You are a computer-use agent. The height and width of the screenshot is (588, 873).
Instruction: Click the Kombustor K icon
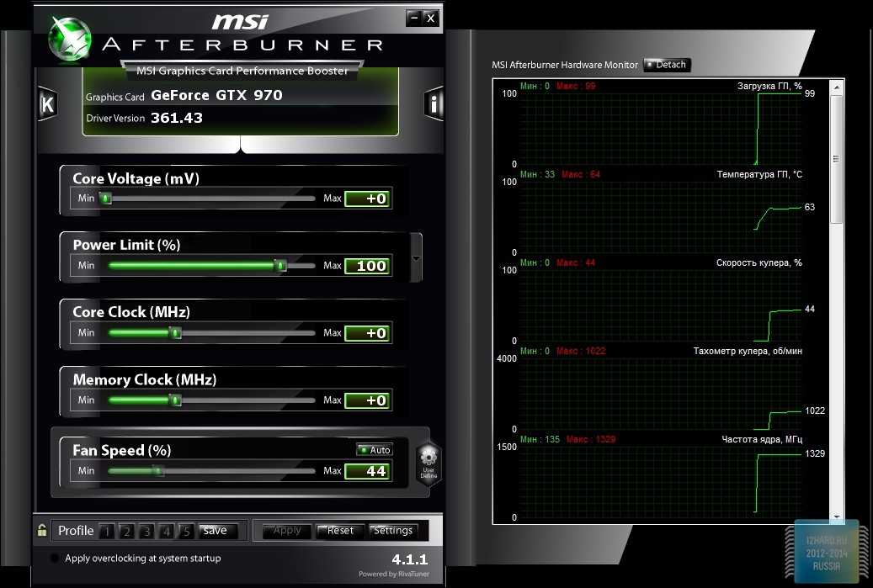pyautogui.click(x=47, y=104)
